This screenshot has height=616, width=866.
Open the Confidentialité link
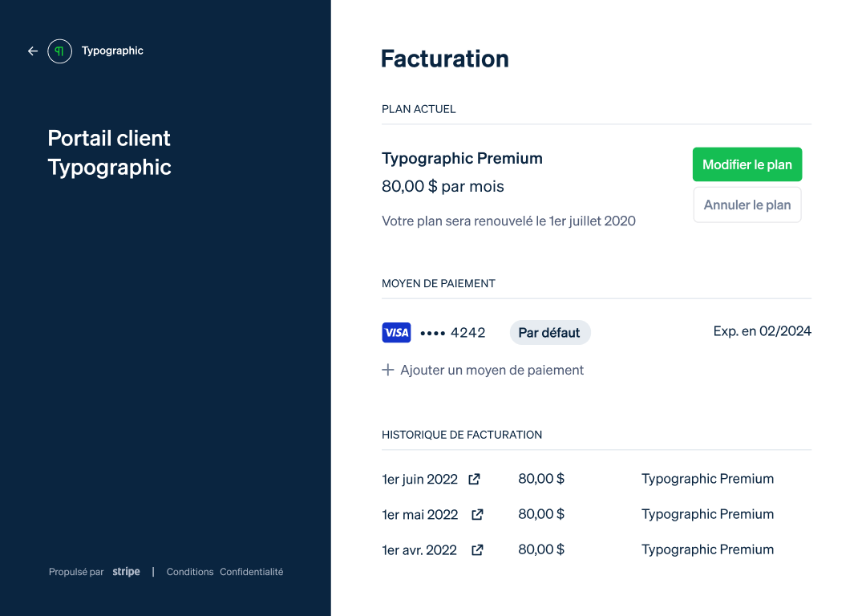pyautogui.click(x=251, y=572)
